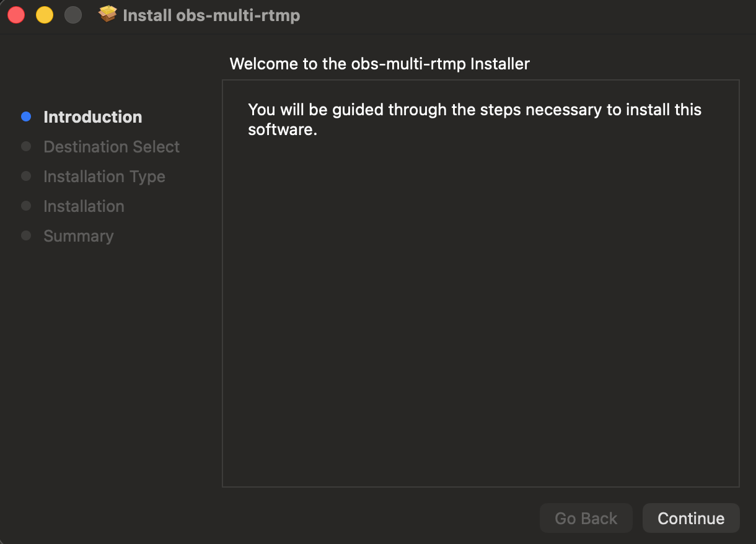756x544 pixels.
Task: Choose the Installation Type step label
Action: (x=104, y=177)
